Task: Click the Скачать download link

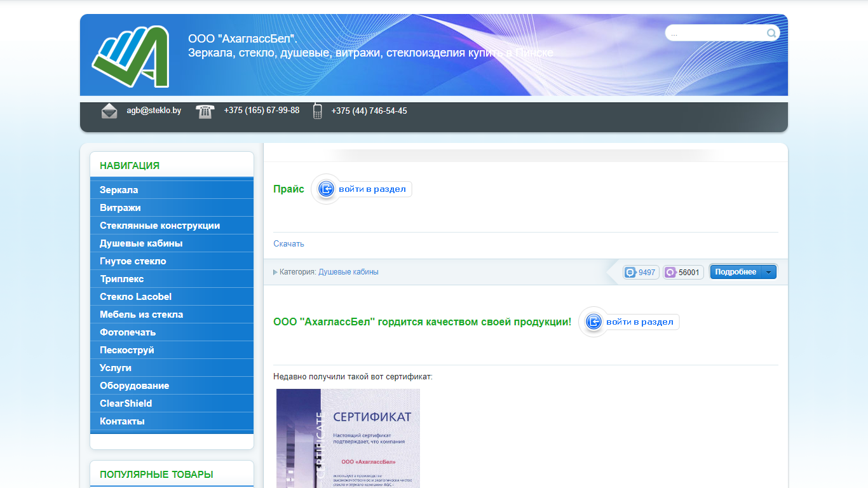Action: click(288, 243)
